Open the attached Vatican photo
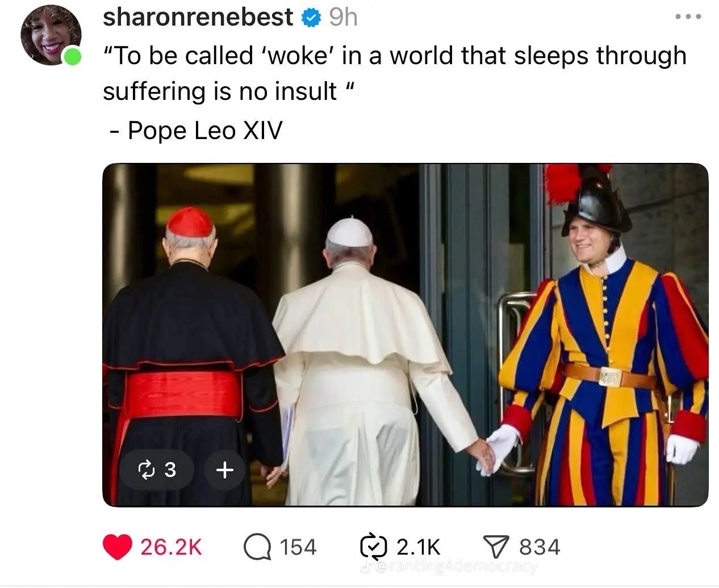This screenshot has width=719, height=588. [x=405, y=335]
